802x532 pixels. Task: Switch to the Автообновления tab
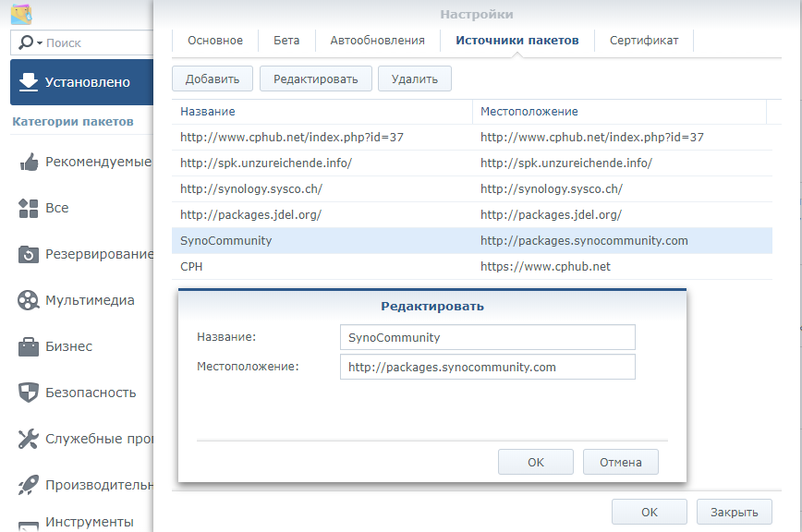point(378,41)
